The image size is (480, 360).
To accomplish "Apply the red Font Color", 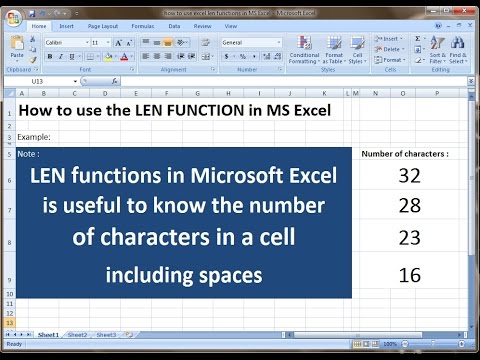I will point(124,57).
